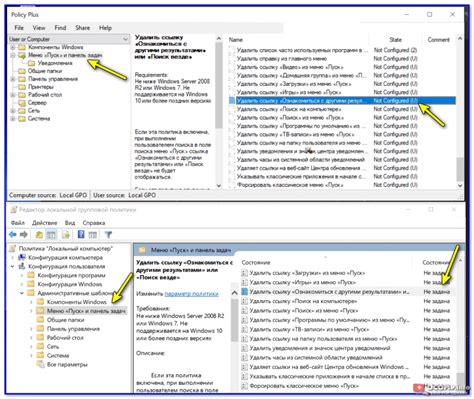The height and width of the screenshot is (399, 474).
Task: Select the Удалить справку из главного меню policy
Action: coord(282,59)
